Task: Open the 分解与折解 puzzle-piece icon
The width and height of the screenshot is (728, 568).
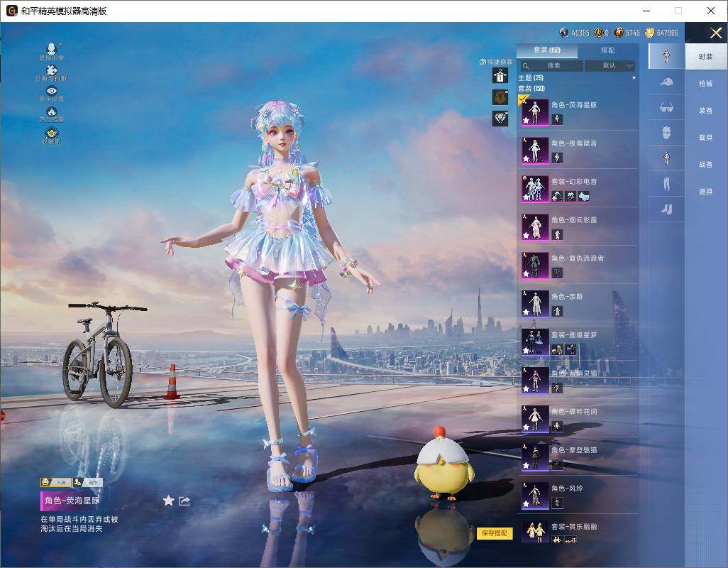Action: 52,70
